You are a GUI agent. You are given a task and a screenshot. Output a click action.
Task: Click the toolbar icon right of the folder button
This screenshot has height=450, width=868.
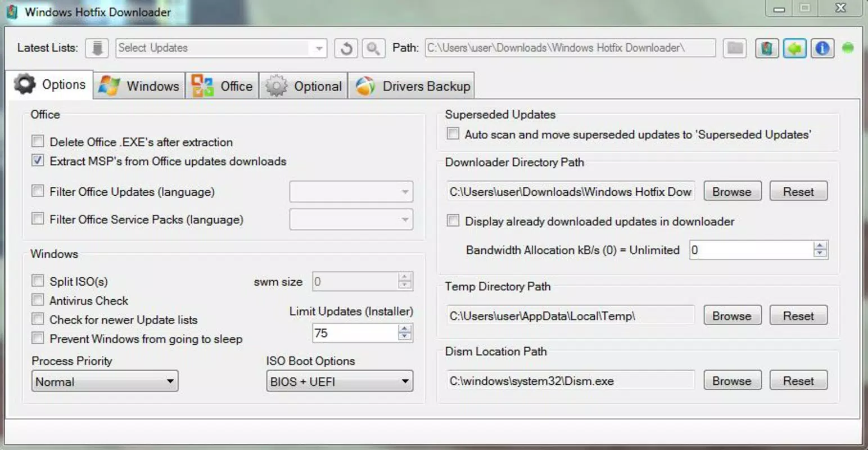tap(767, 48)
